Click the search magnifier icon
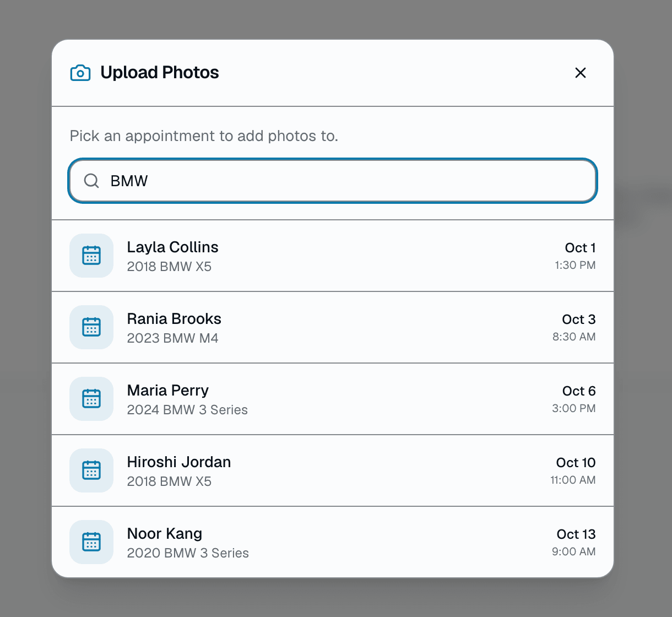Image resolution: width=672 pixels, height=617 pixels. (91, 181)
